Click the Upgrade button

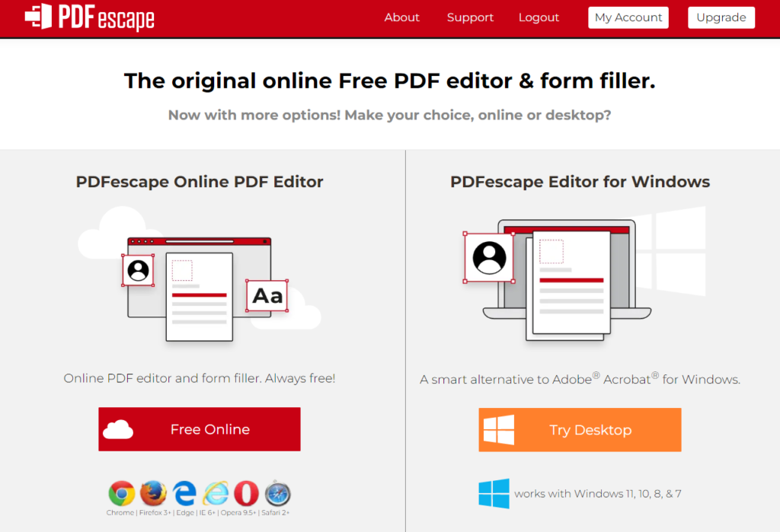721,18
